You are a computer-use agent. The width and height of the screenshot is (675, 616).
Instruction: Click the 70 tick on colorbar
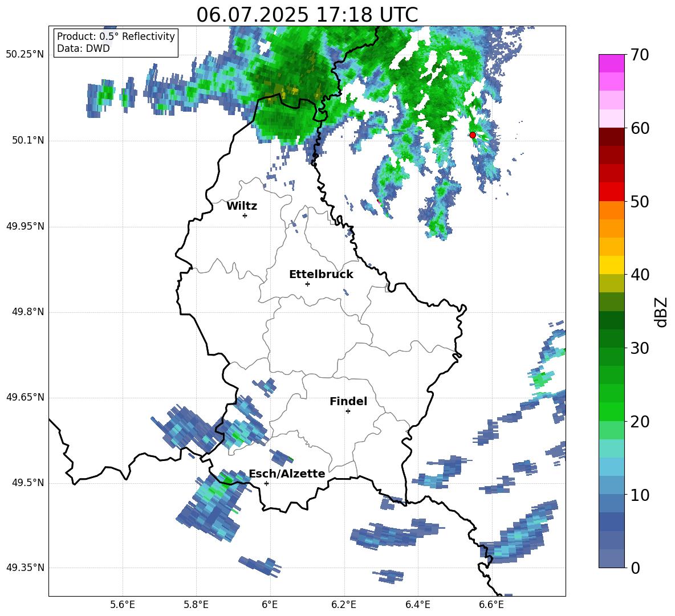[639, 55]
